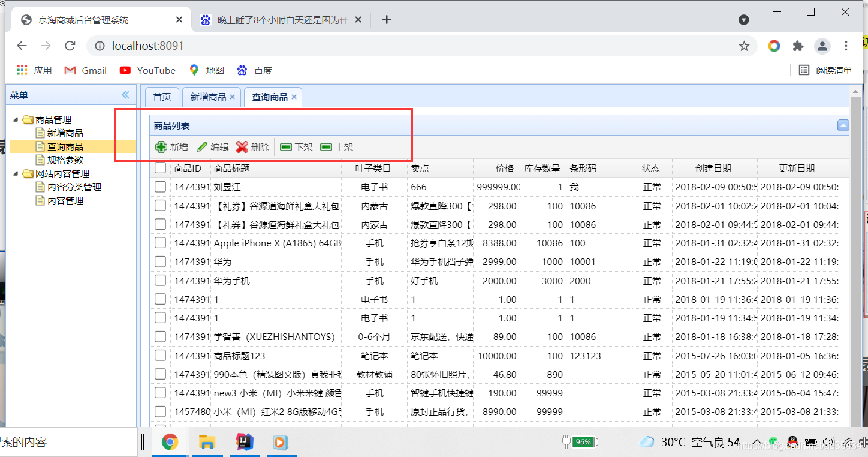Open the 30°C weather widget
Viewport: 868px width, 457px height.
689,443
